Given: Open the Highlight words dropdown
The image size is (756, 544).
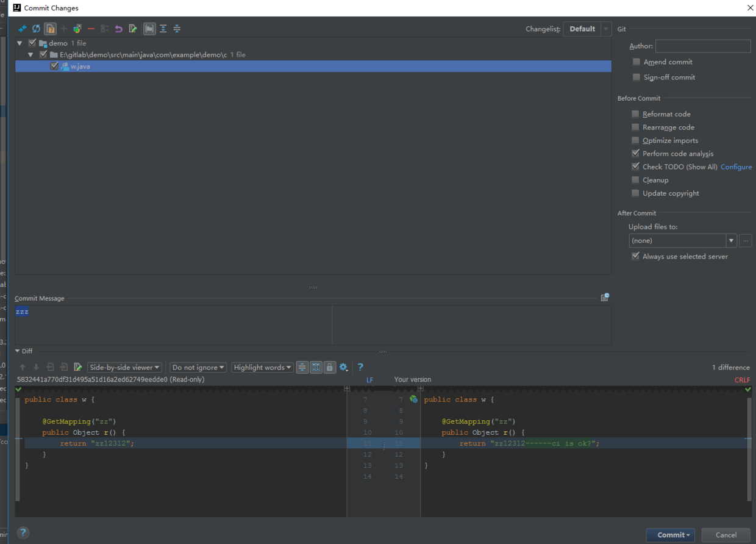Looking at the screenshot, I should 262,367.
